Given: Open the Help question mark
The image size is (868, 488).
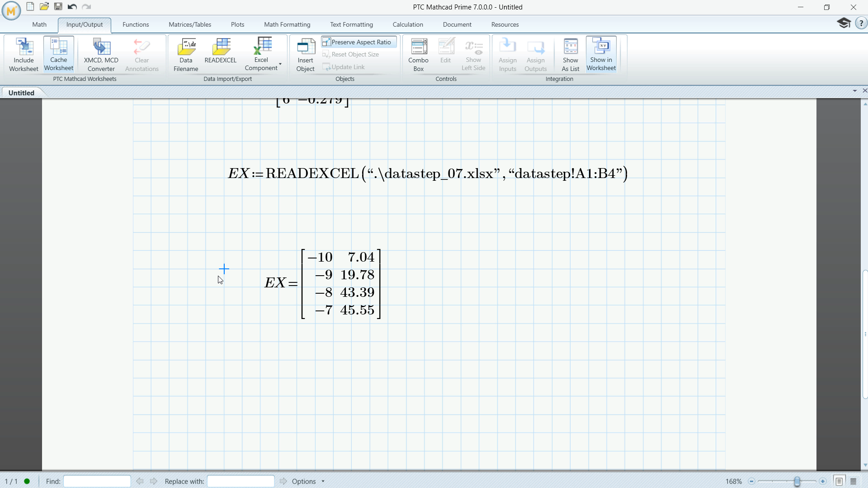Looking at the screenshot, I should (x=861, y=23).
